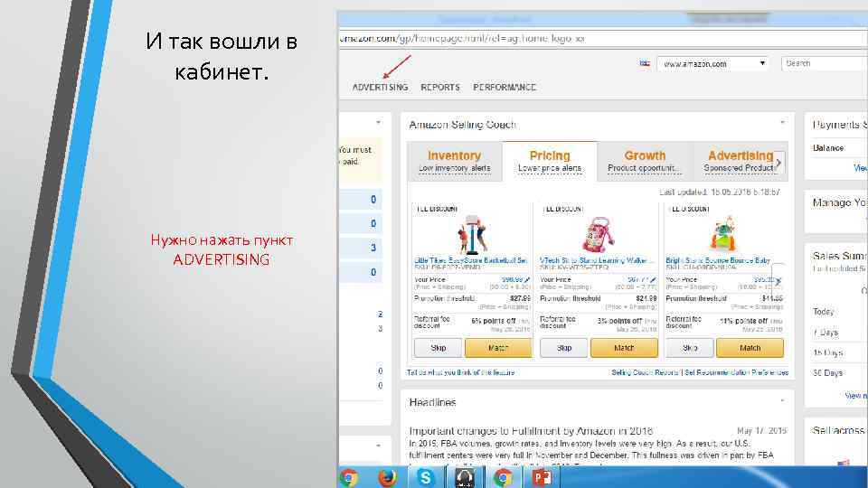Click the US flag icon

point(645,63)
